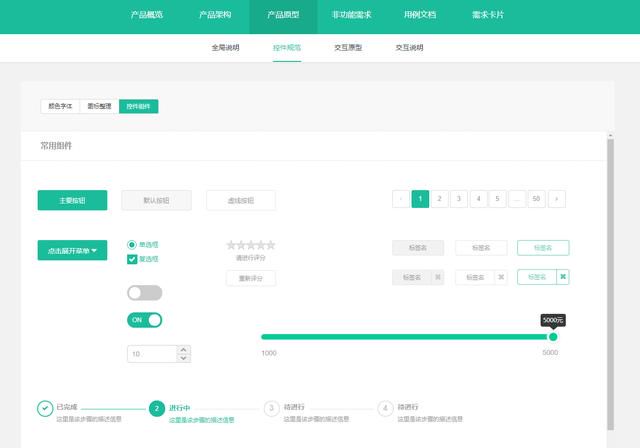Select the 全局说明 sub-tab
The height and width of the screenshot is (448, 640).
(226, 48)
